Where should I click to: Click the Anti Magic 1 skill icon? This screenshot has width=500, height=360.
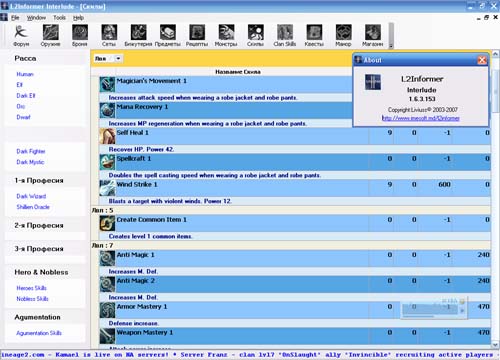pyautogui.click(x=107, y=258)
